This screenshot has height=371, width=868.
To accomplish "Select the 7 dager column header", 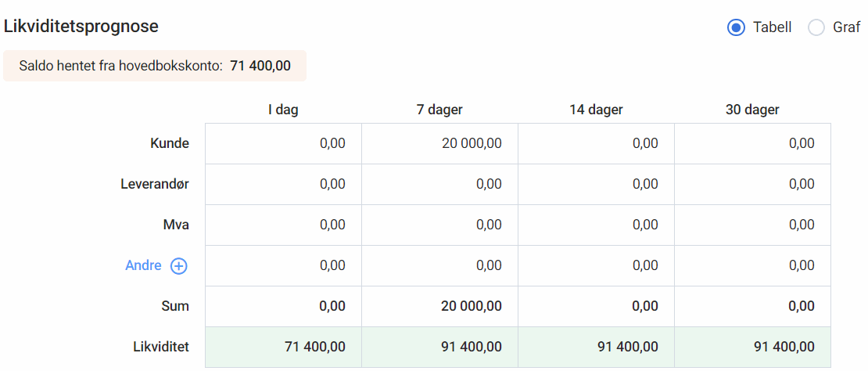I will click(439, 110).
